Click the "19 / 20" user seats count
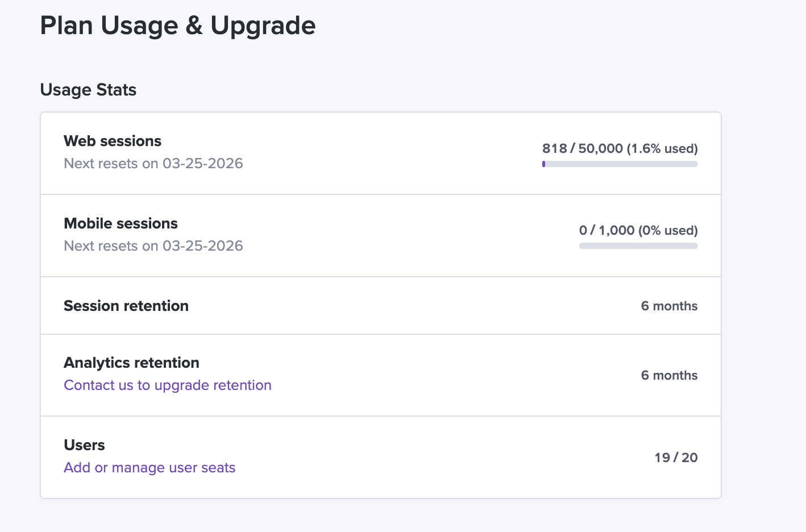Screen dimensions: 806x532 click(676, 458)
